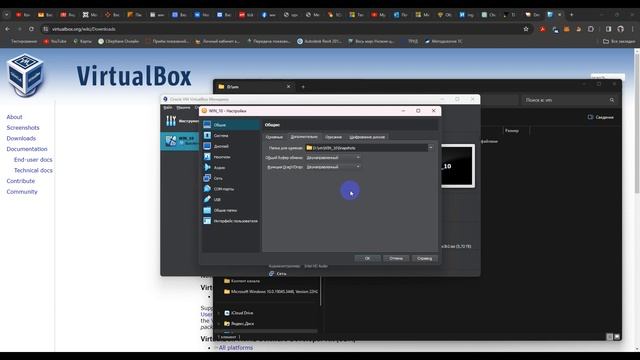This screenshot has width=640, height=360.
Task: Open the Drag'n'Drop function dropdown
Action: coord(333,167)
